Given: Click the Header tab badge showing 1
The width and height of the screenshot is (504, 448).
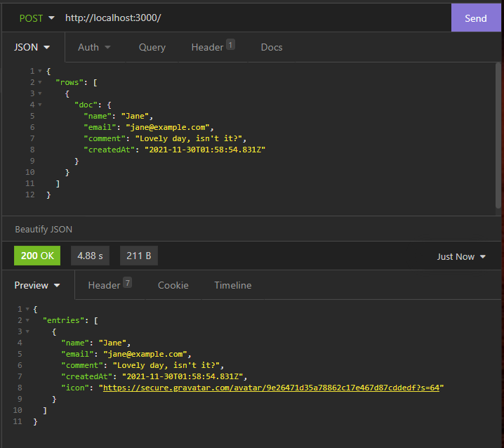Looking at the screenshot, I should click(230, 44).
